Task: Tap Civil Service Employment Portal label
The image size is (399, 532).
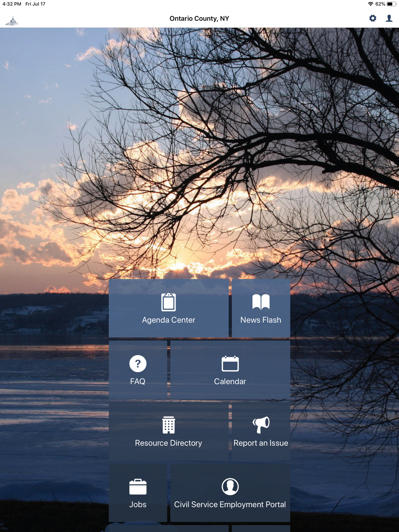Action: coord(230,504)
